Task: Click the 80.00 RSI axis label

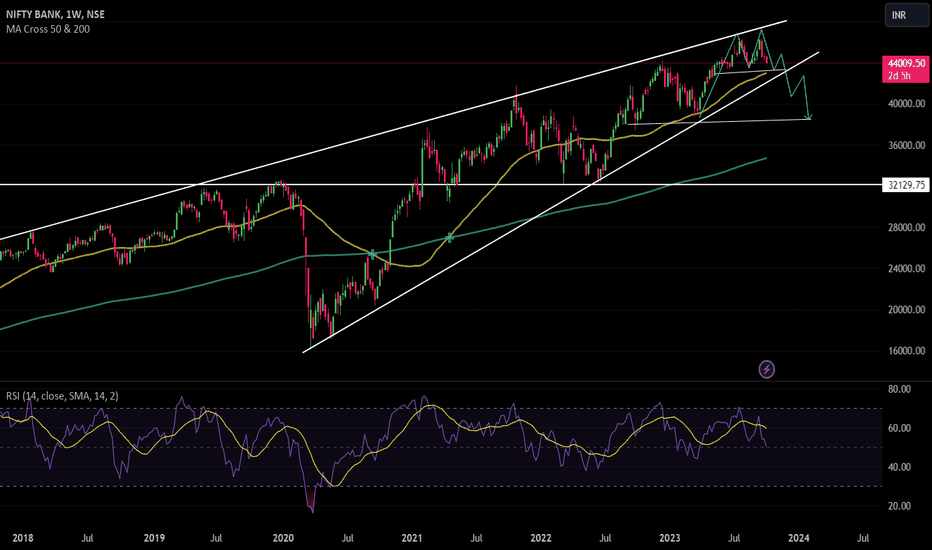Action: [899, 389]
